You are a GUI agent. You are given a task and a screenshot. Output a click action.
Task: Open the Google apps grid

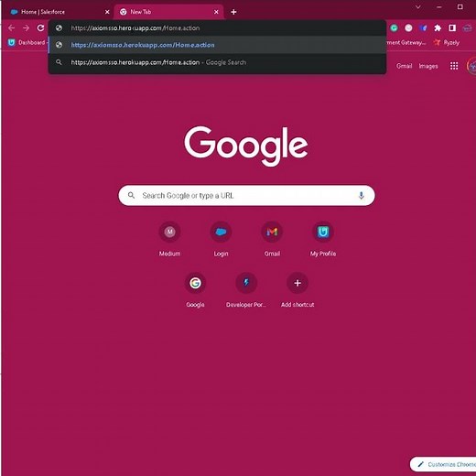pos(454,66)
